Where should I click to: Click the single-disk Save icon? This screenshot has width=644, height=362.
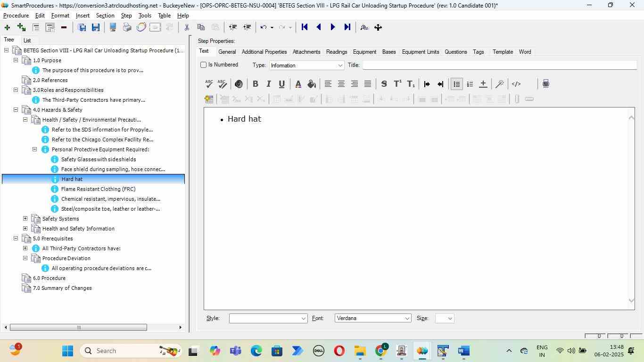(x=96, y=27)
